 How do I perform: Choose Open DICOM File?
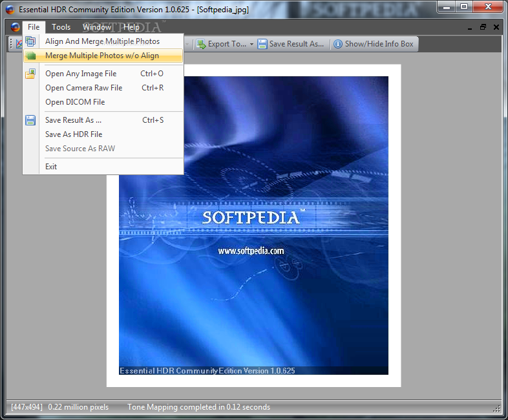(x=103, y=102)
